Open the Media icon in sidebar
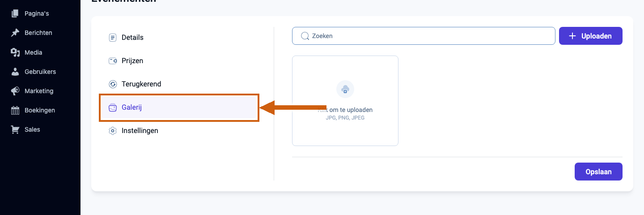 tap(15, 52)
